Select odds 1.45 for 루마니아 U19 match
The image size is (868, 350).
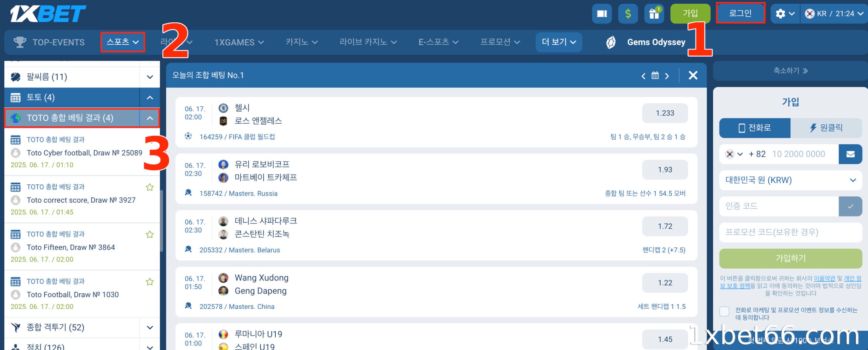pyautogui.click(x=665, y=339)
